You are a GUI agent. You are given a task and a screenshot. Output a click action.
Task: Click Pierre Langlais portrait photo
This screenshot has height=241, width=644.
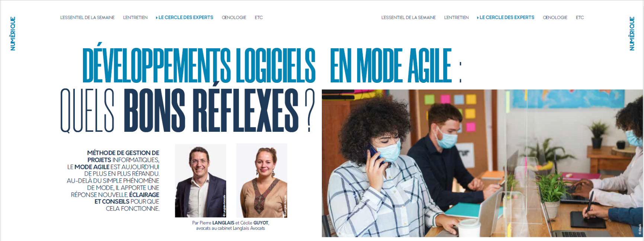click(x=201, y=180)
